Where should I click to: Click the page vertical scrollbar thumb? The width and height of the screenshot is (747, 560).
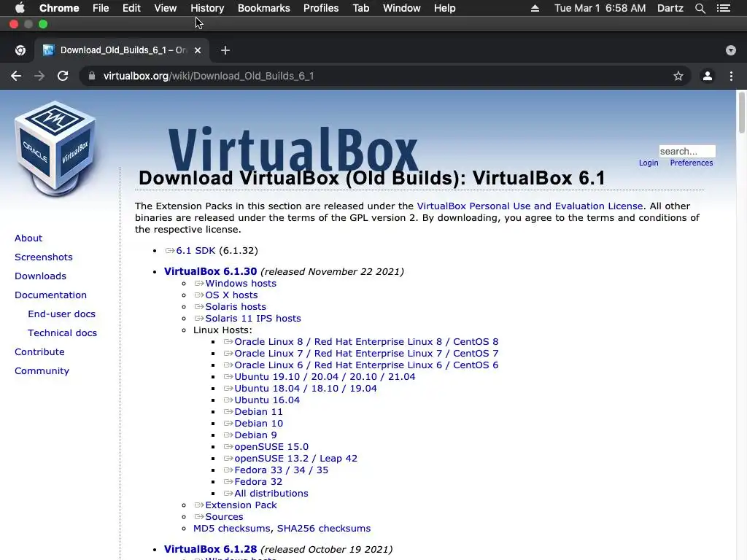(x=741, y=112)
